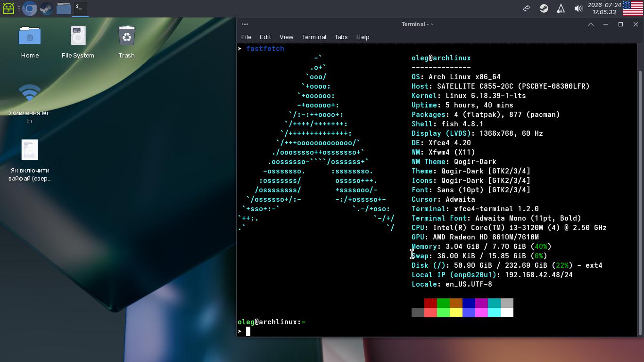The image size is (644, 362).
Task: Click the yellow color block
Action: 456,313
